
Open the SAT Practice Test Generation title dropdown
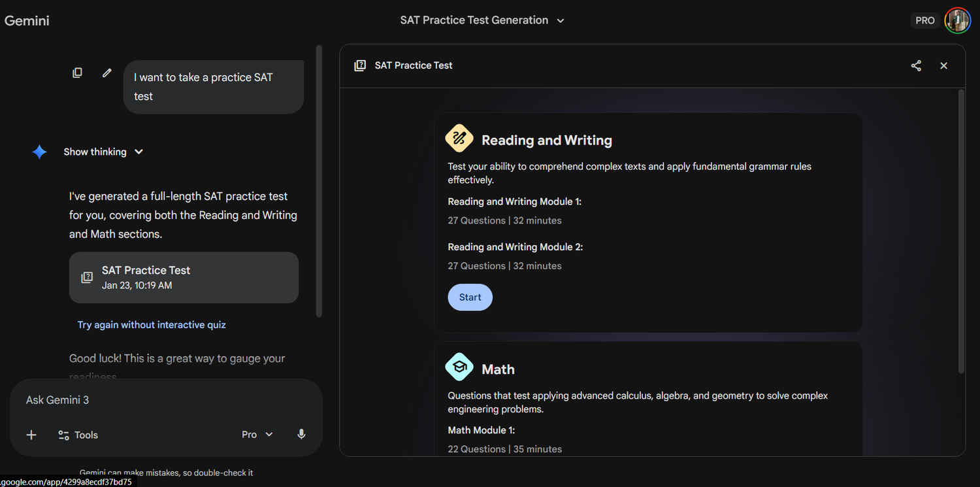(482, 20)
